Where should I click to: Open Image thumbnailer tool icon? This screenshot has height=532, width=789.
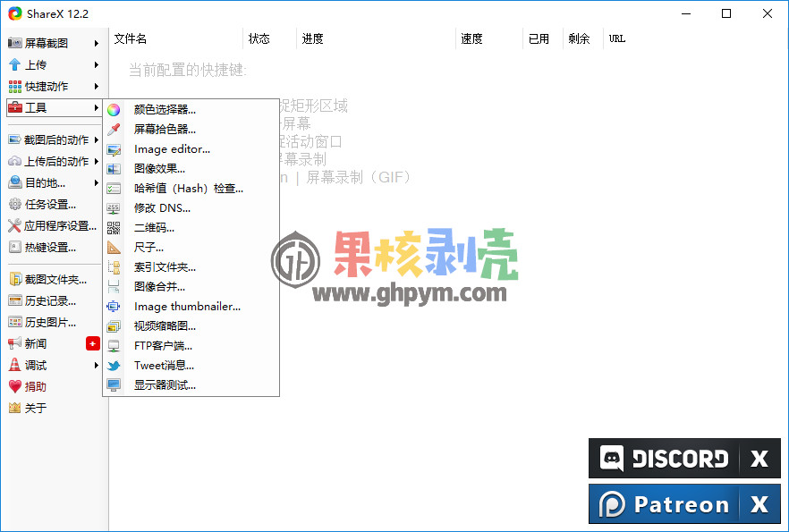point(114,306)
